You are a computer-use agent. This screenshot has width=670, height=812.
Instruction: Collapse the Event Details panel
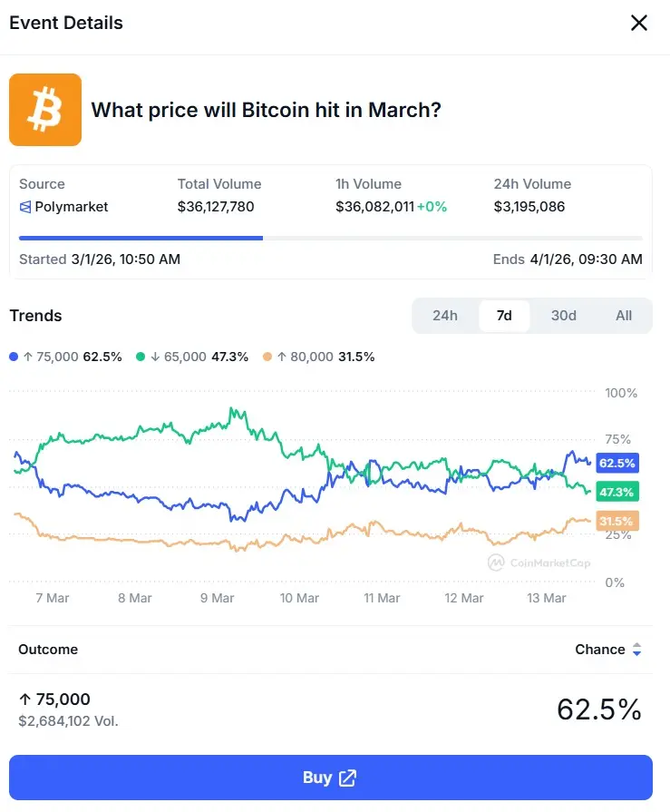tap(639, 23)
